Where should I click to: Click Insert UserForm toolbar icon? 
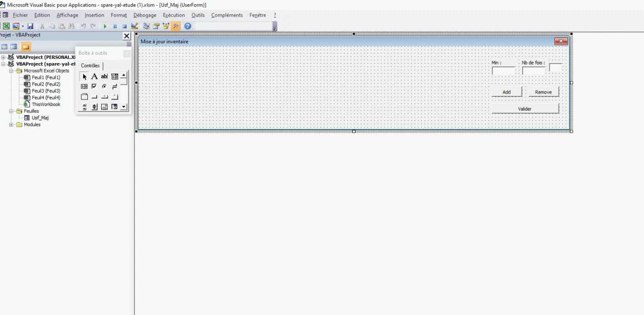point(16,26)
